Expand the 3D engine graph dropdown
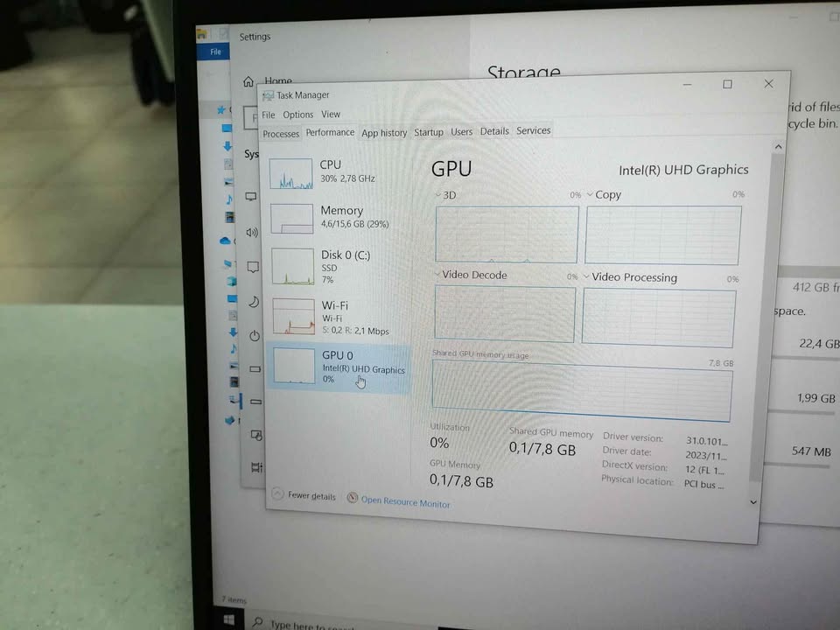Image resolution: width=840 pixels, height=630 pixels. 439,195
